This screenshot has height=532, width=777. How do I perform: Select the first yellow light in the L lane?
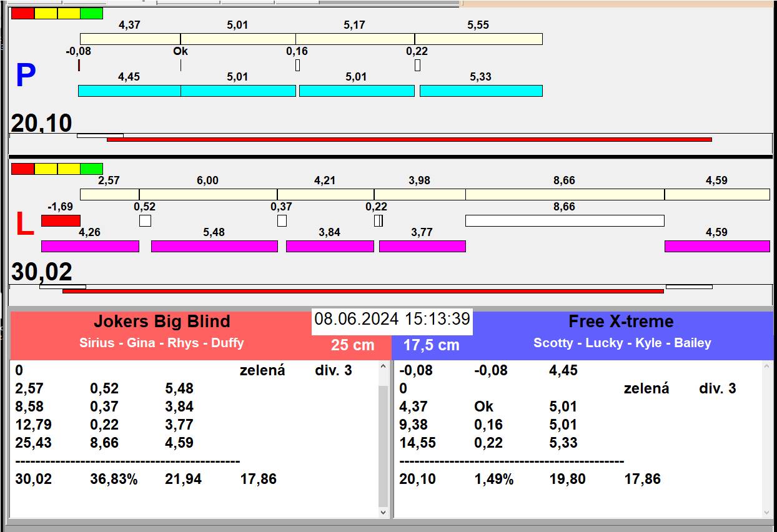pos(46,169)
